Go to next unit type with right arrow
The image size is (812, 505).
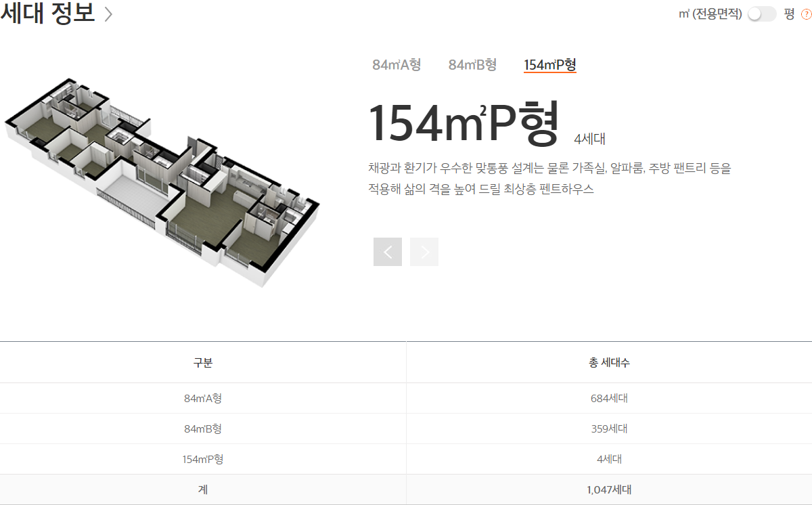tap(424, 252)
